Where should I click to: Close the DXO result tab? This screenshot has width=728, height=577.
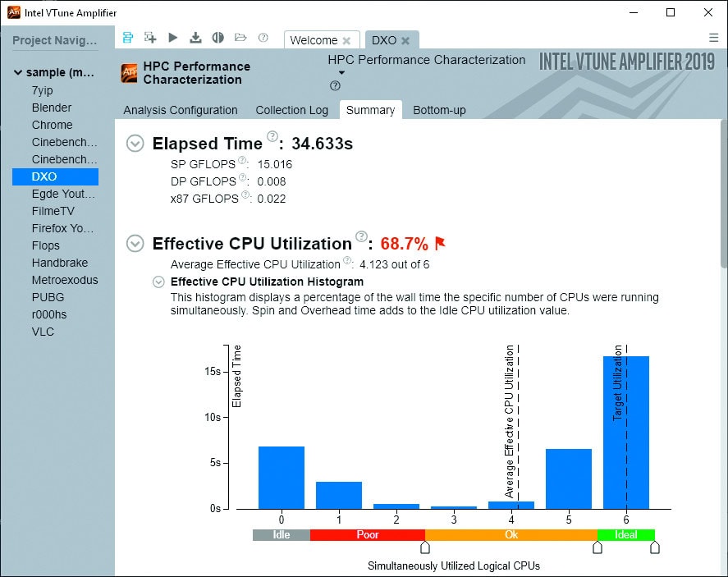406,39
